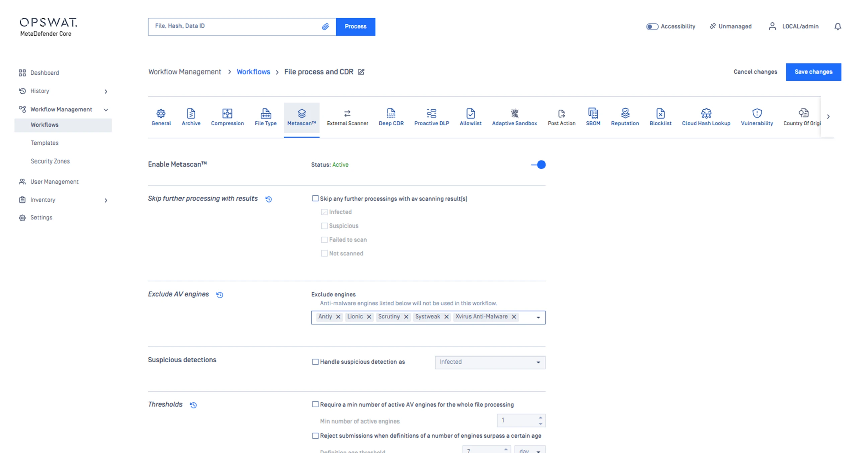Remove Xvirus Anti-Malware from exclude list
The width and height of the screenshot is (868, 453).
pos(514,317)
